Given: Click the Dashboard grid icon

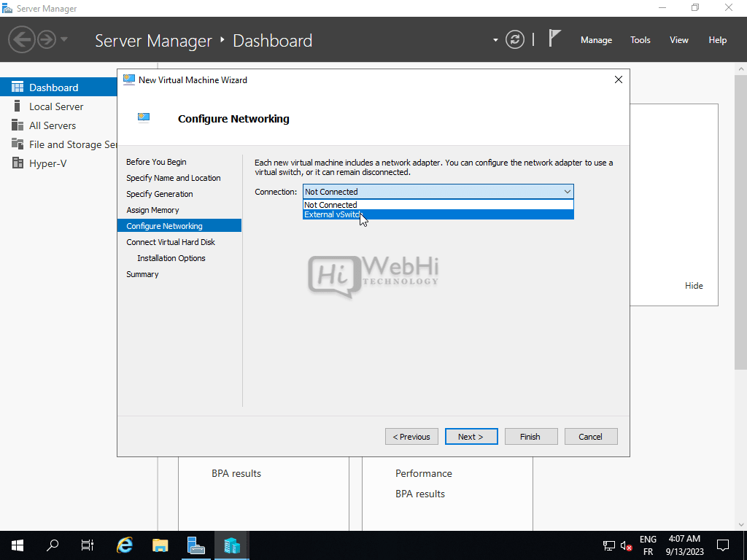Looking at the screenshot, I should (x=18, y=87).
